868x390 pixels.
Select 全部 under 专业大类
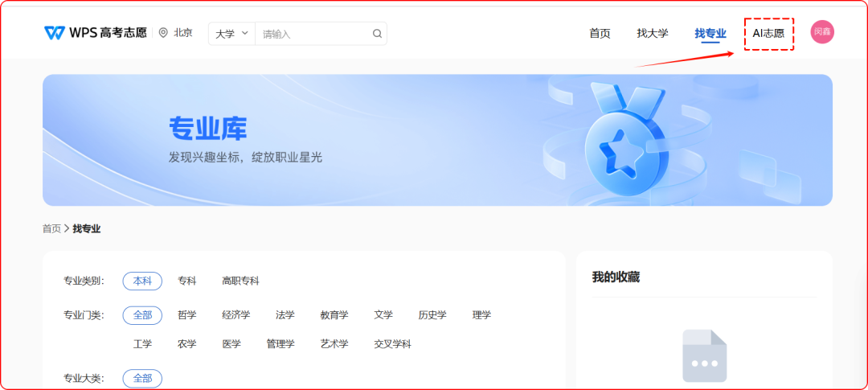pyautogui.click(x=142, y=379)
